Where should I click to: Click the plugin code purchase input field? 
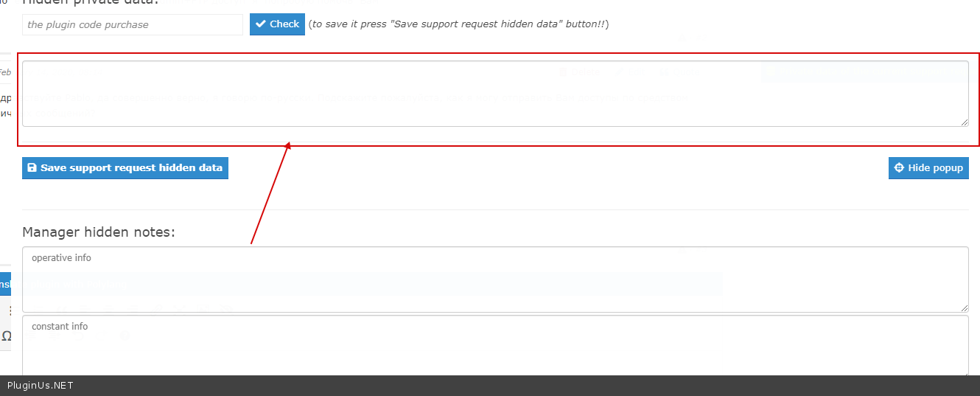pos(133,24)
